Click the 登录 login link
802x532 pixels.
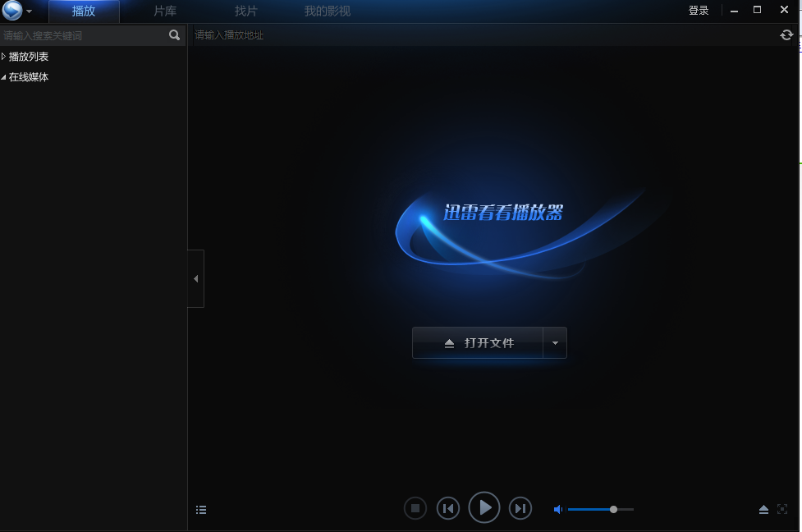click(x=699, y=11)
